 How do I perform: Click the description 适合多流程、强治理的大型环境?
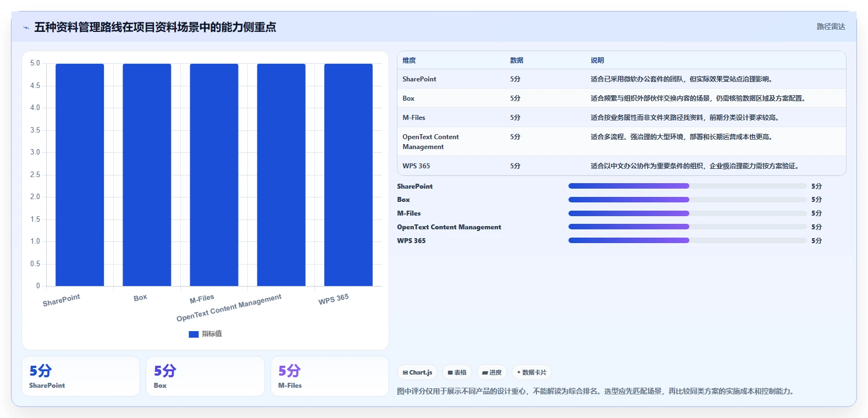(683, 137)
